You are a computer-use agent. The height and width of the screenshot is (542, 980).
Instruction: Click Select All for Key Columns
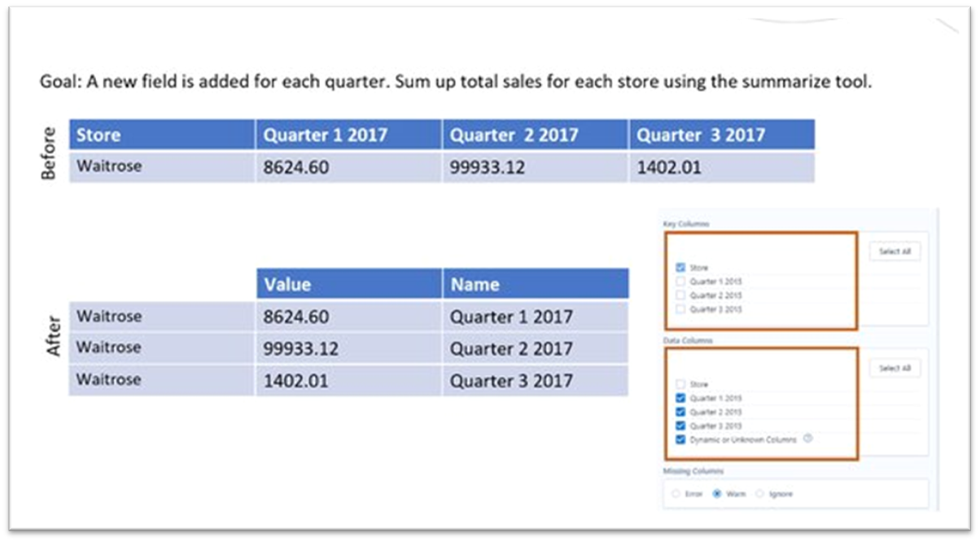[894, 251]
